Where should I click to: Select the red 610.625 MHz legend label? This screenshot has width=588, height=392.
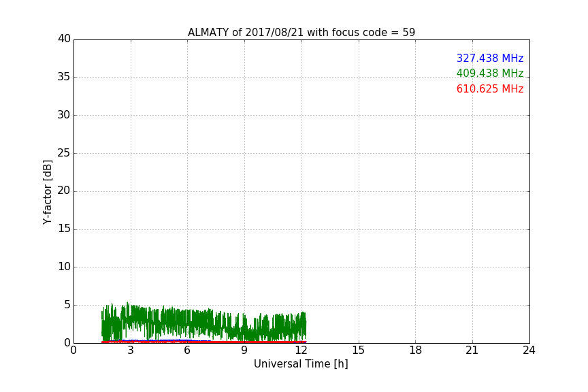(x=489, y=89)
